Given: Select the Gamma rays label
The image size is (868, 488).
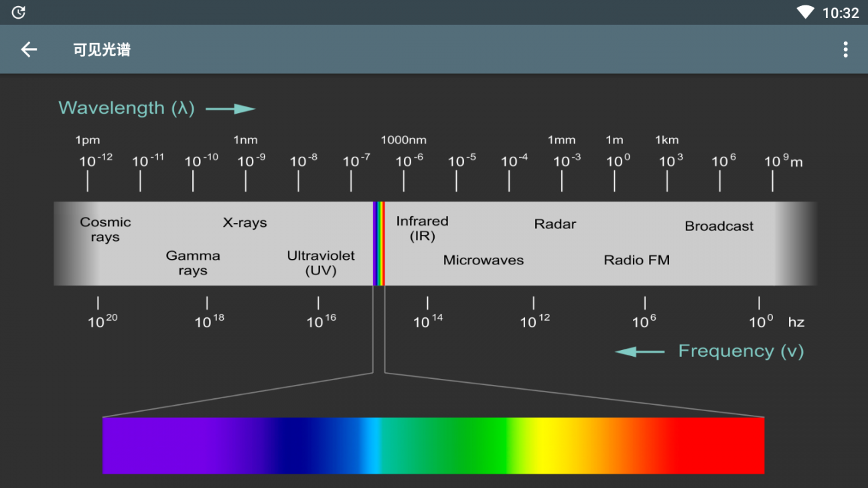Looking at the screenshot, I should click(x=193, y=263).
